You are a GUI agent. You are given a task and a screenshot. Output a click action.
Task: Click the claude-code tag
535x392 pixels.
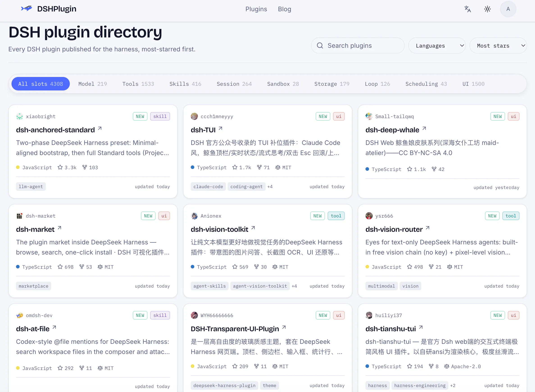(208, 187)
